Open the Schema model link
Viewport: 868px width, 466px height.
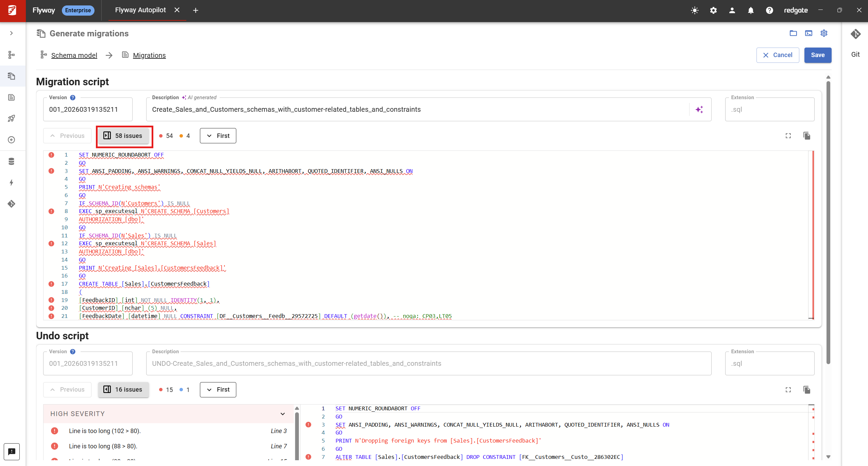(x=74, y=55)
